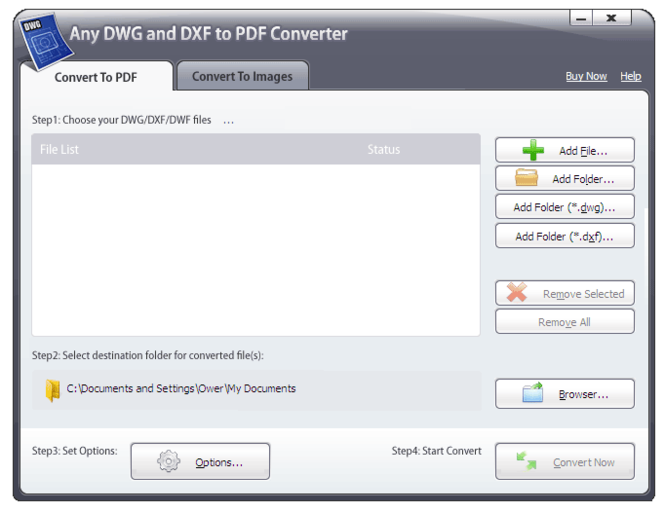Click the red X icon on Remove Selected
The image size is (665, 512).
pyautogui.click(x=517, y=292)
